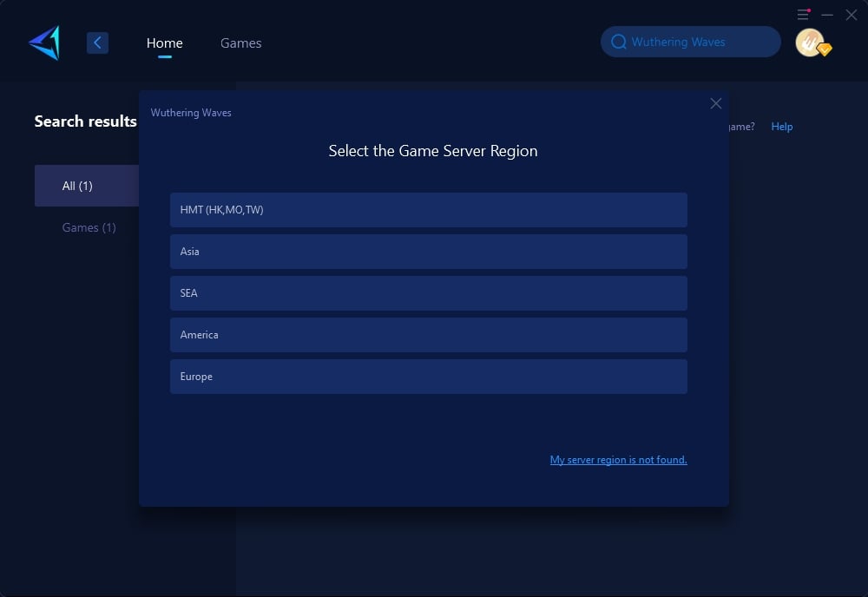The height and width of the screenshot is (597, 868).
Task: Click the search magnifier icon
Action: click(618, 42)
